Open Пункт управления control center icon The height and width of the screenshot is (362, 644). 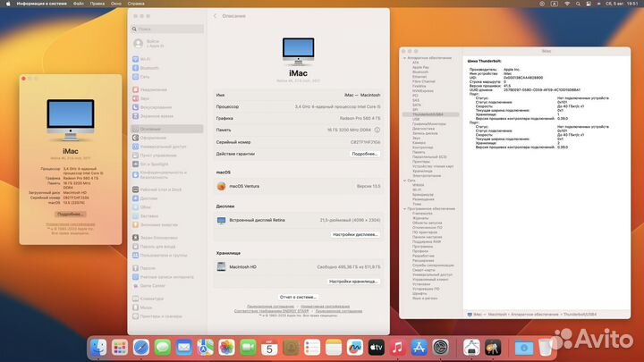pyautogui.click(x=136, y=156)
